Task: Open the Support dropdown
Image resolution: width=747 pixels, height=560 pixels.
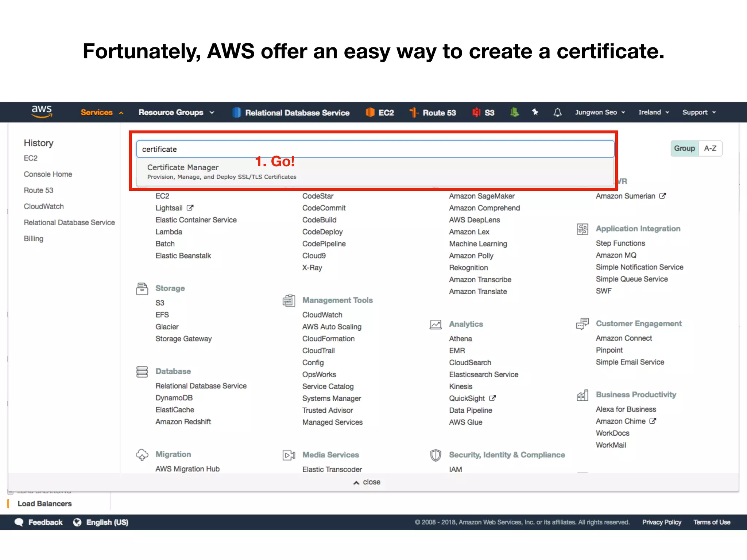Action: 699,112
